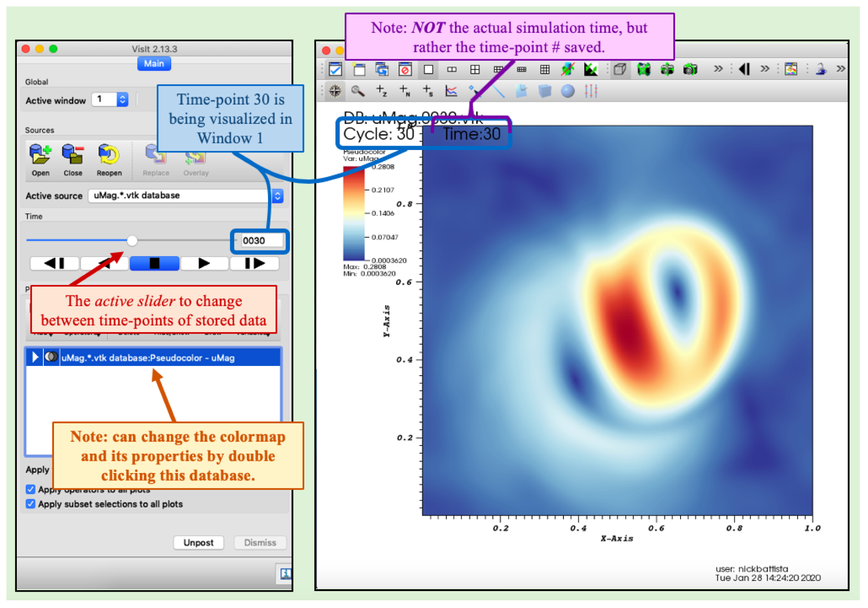Screen dimensions: 868x608
Task: Click the colorful icon near the toolbar's right end
Action: pyautogui.click(x=791, y=69)
